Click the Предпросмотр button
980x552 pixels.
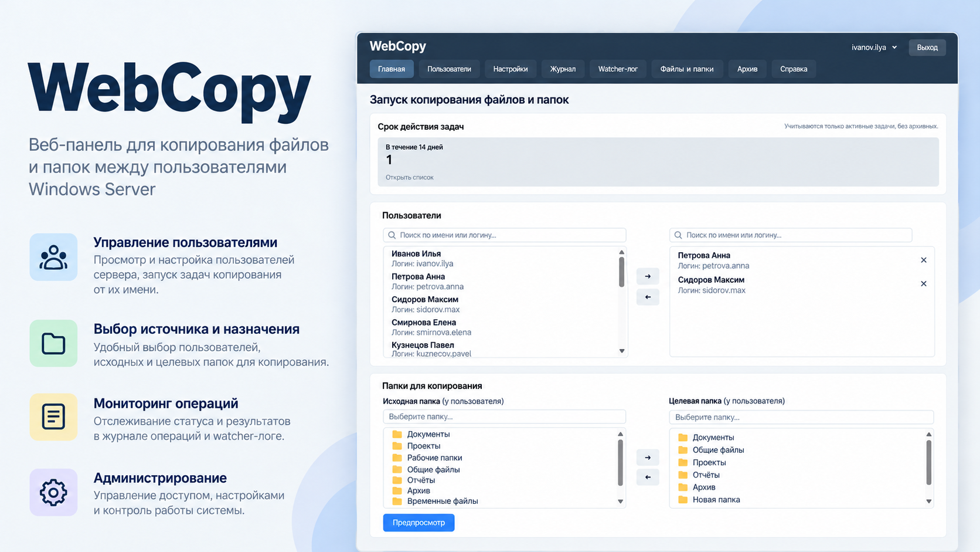(418, 523)
